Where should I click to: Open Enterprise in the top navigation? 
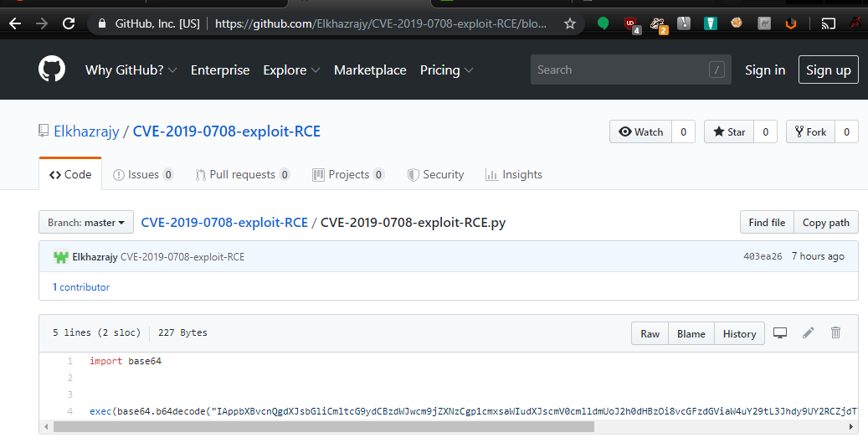pos(220,70)
